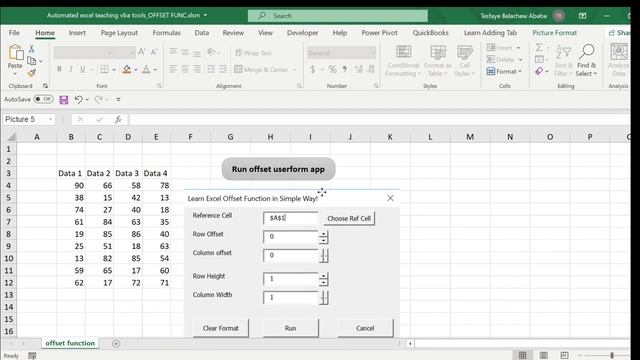Open the Number Format General dropdown

pyautogui.click(x=373, y=53)
